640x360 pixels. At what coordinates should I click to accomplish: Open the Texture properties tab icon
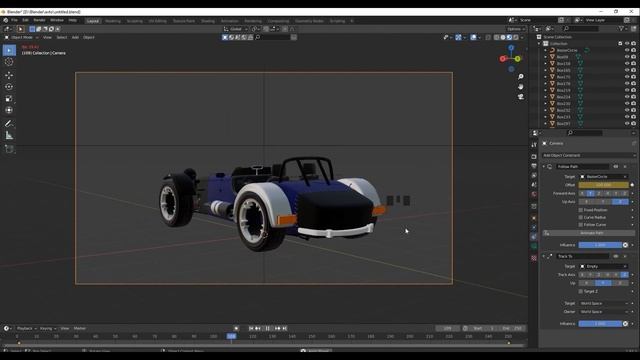[534, 258]
